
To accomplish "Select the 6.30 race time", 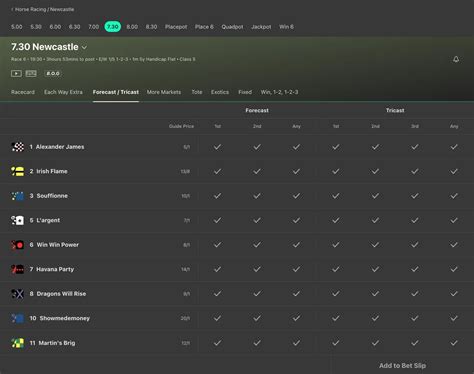I will (74, 27).
